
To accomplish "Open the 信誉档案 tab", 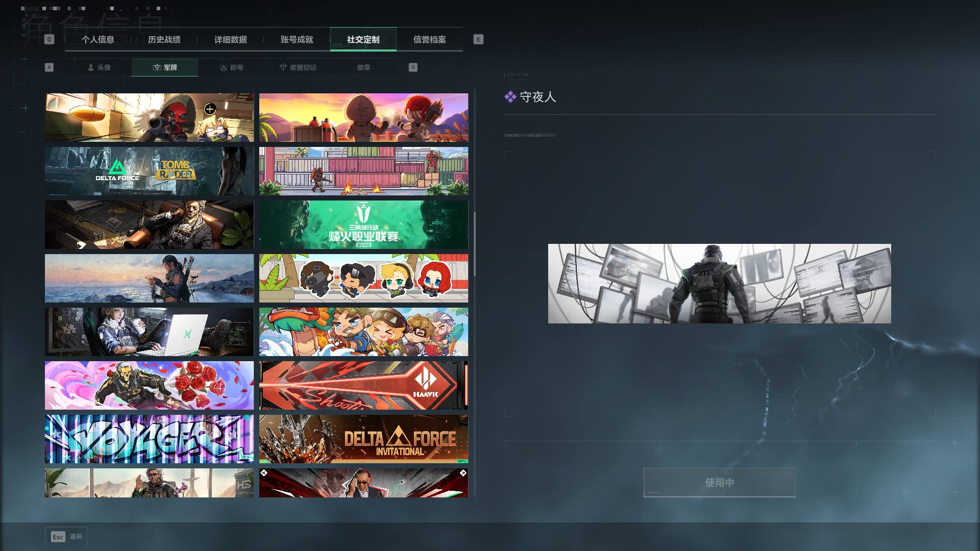I will [430, 39].
